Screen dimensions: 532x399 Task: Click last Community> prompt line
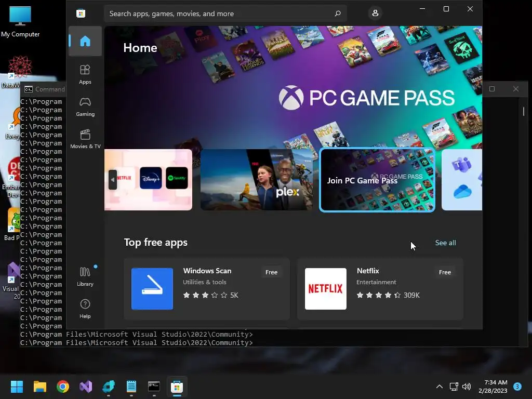137,343
